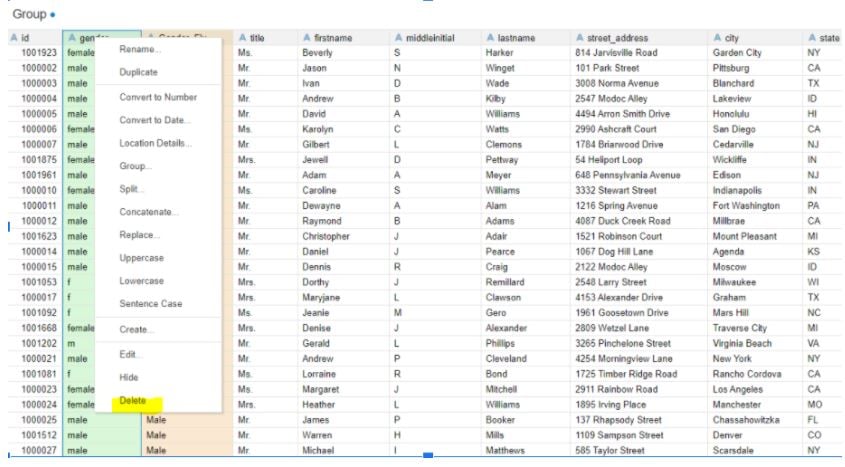Select Uppercase in the context menu
This screenshot has width=845, height=467.
tap(142, 258)
